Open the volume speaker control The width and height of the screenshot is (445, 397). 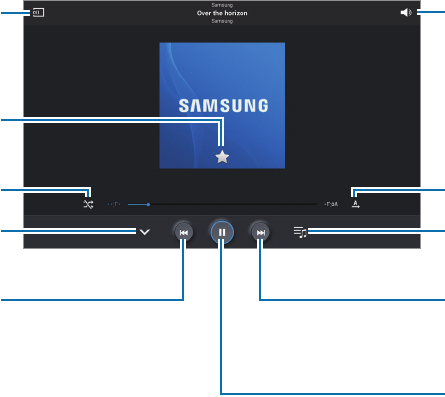coord(406,13)
